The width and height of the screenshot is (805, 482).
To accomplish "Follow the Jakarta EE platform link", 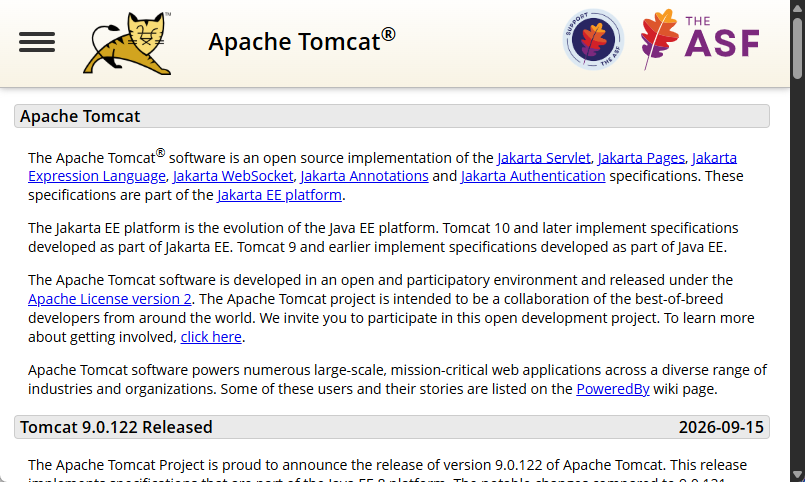I will coord(279,195).
